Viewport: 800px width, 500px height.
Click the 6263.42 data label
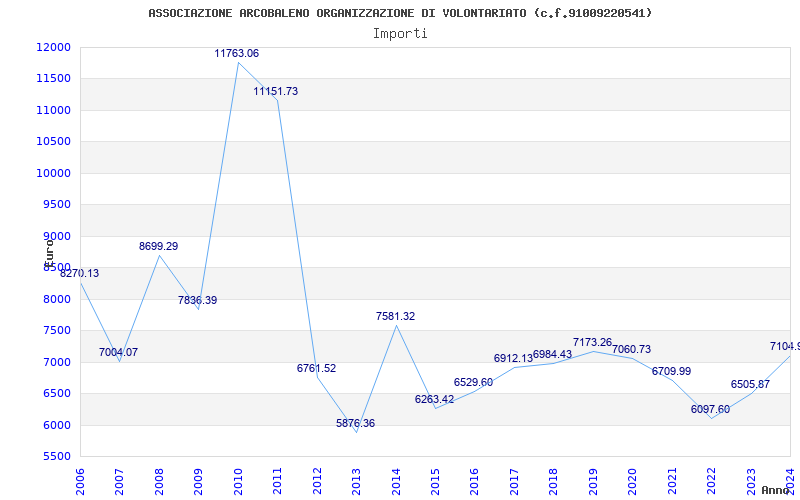(x=434, y=399)
